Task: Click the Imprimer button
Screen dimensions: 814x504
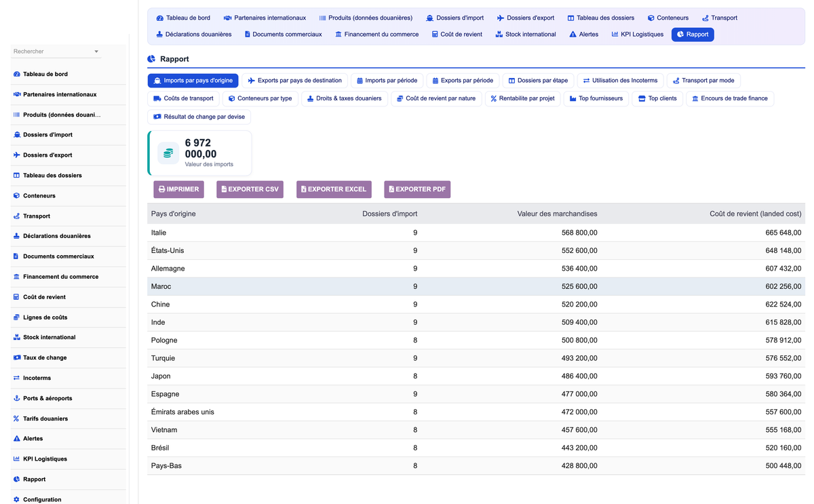Action: click(178, 189)
